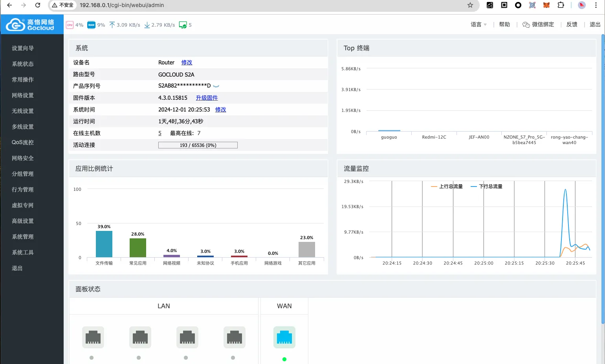This screenshot has height=364, width=605.
Task: Open 常用操作 in sidebar
Action: [x=23, y=80]
